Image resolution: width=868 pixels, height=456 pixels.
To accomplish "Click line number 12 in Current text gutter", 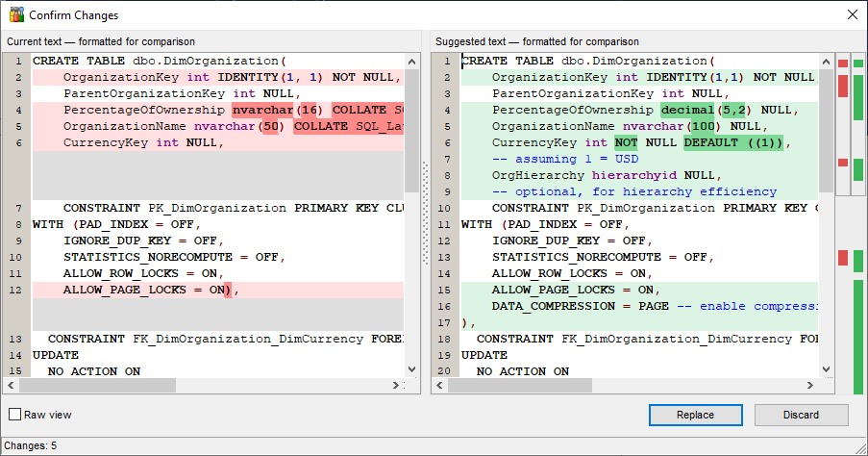I will tap(15, 290).
